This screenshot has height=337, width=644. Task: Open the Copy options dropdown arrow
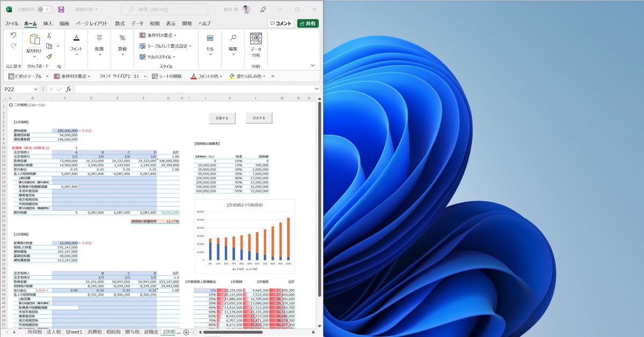[57, 46]
